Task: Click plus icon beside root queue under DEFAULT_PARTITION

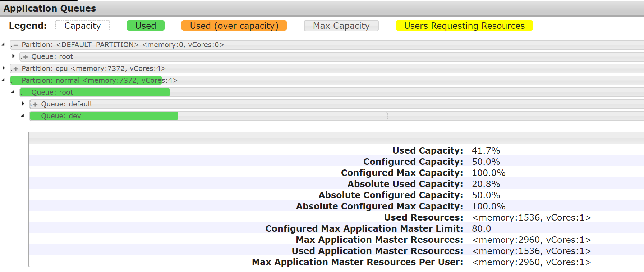Action: [25, 57]
